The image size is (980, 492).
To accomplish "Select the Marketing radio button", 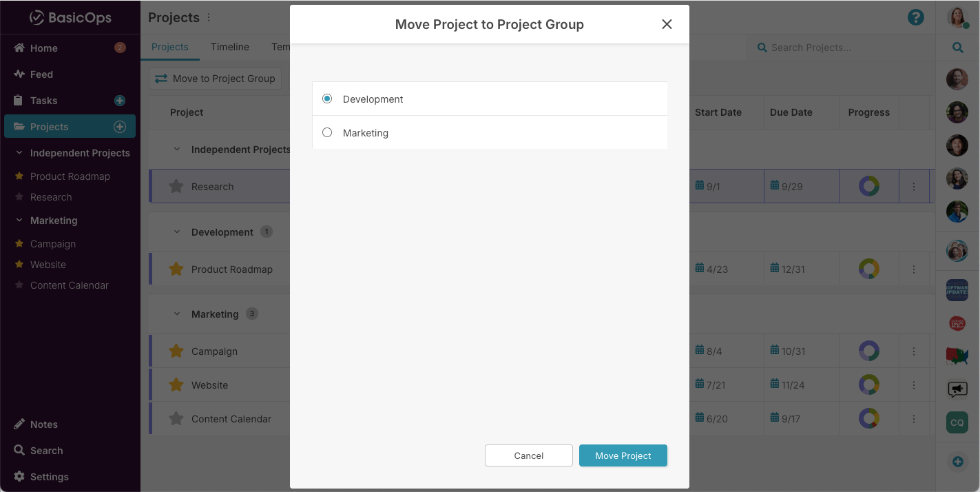I will 327,132.
